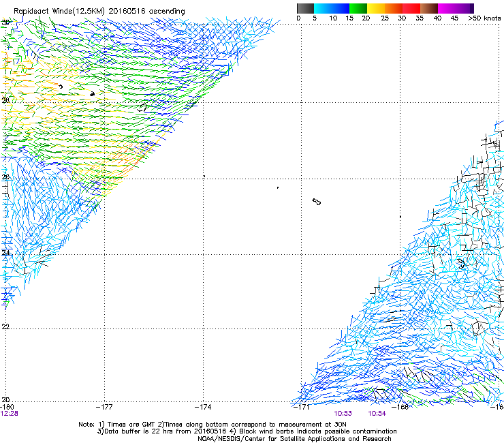Click the title text 'Rapidscat Winds(12.5KM) 20160516 ascending'

point(99,11)
